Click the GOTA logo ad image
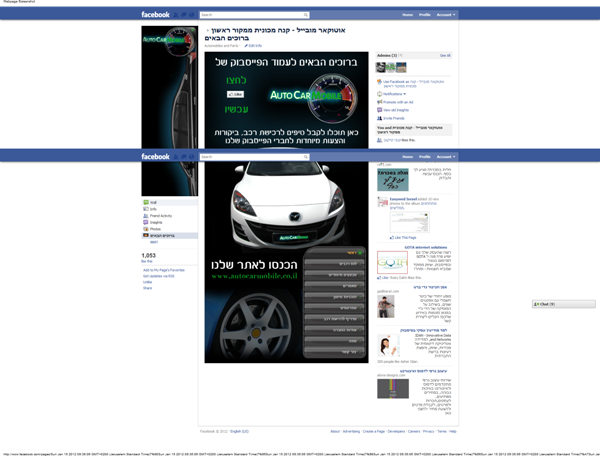 [392, 262]
